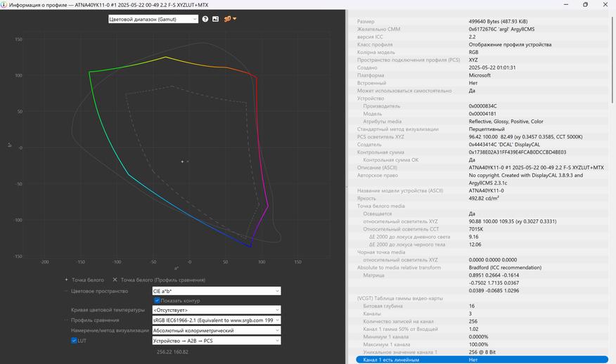The image size is (616, 364).
Task: Click the white point crosshair in gamut plot
Action: [182, 162]
